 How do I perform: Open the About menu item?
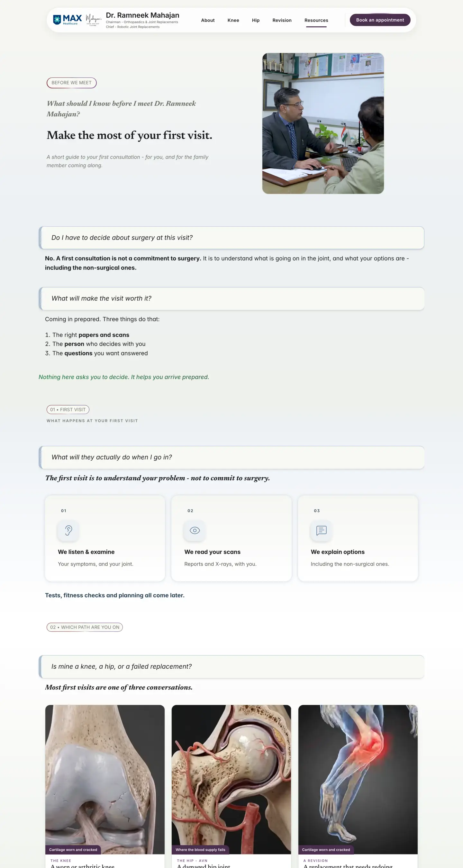click(x=208, y=20)
